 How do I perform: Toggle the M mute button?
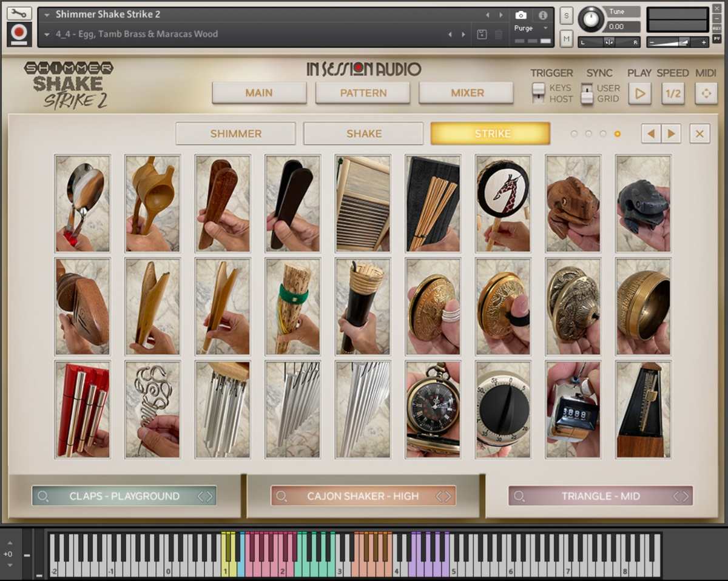coord(566,38)
